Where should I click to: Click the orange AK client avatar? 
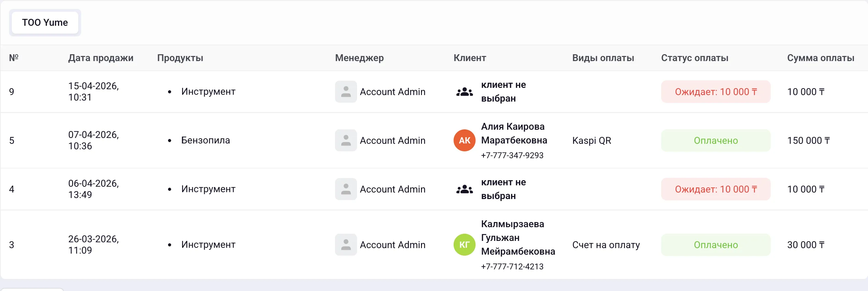[464, 140]
